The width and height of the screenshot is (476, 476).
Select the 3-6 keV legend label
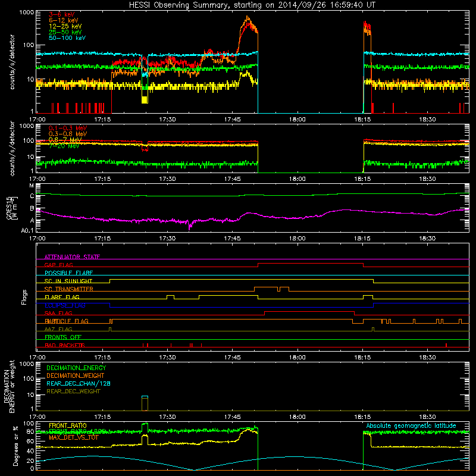(62, 14)
